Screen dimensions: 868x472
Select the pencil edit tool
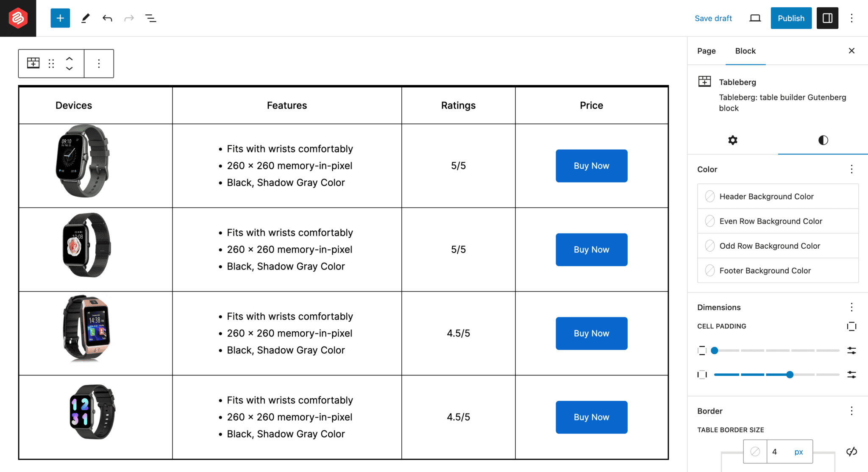(85, 18)
